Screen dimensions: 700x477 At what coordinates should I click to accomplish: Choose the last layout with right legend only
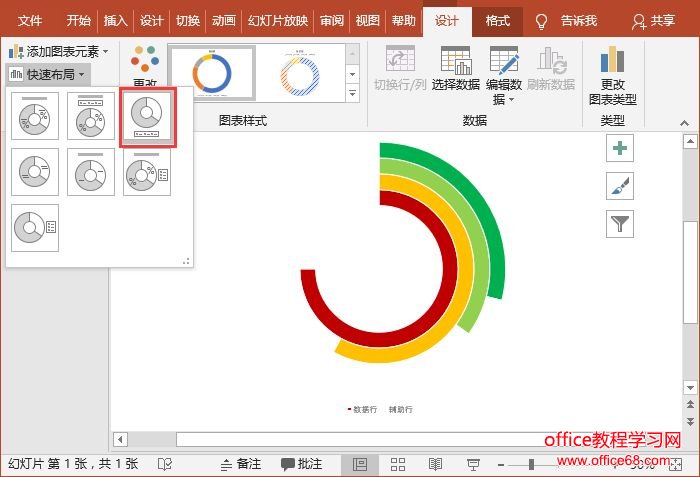[x=35, y=228]
